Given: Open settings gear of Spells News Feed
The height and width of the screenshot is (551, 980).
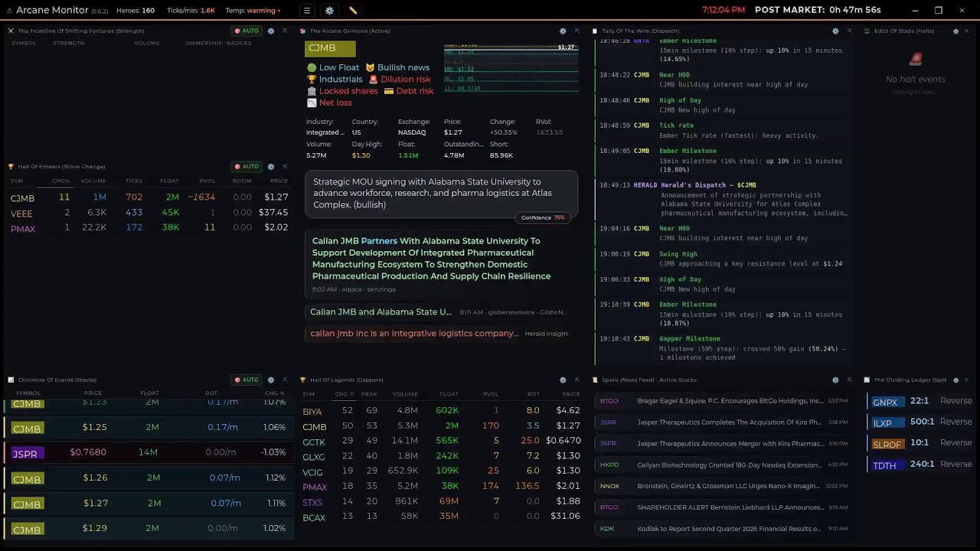Looking at the screenshot, I should click(835, 380).
